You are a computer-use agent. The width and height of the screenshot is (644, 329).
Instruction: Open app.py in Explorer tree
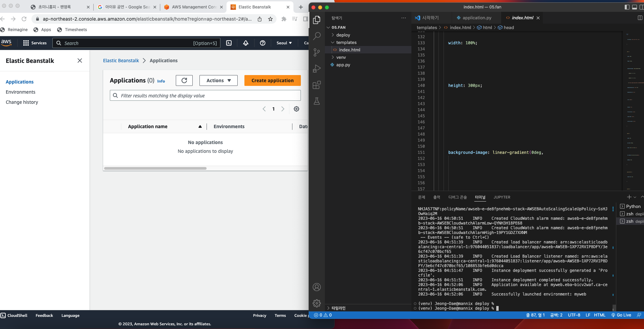343,65
